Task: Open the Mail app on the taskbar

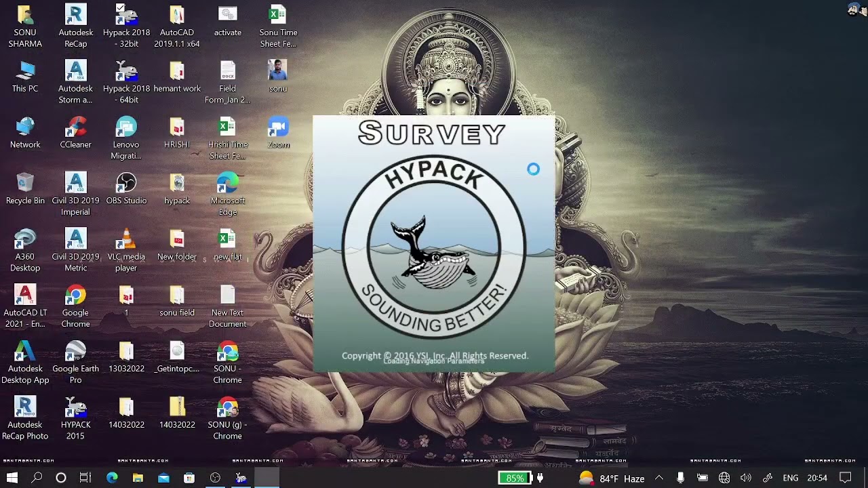Action: (x=163, y=478)
